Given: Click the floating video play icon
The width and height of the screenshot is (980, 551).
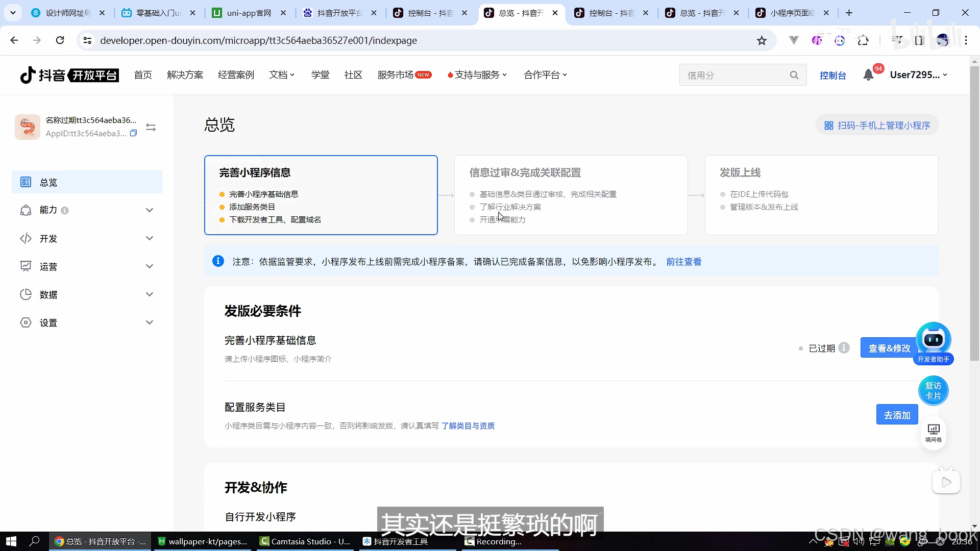Looking at the screenshot, I should tap(946, 482).
